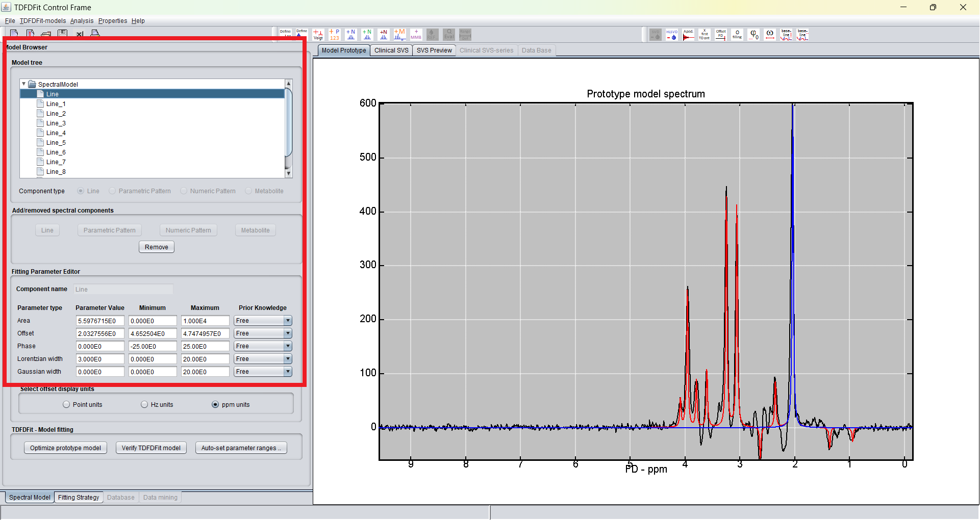Click Auto-set parameter ranges button
Image resolution: width=980 pixels, height=520 pixels.
pos(241,448)
